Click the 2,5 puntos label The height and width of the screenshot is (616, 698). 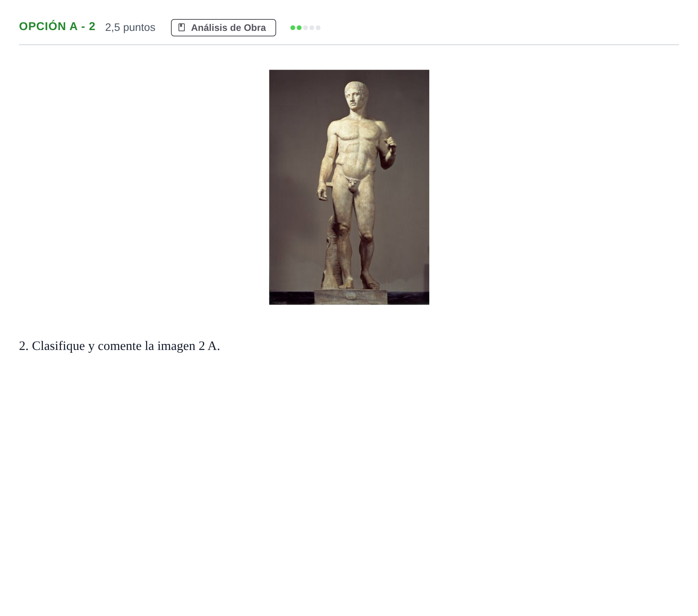click(x=130, y=27)
